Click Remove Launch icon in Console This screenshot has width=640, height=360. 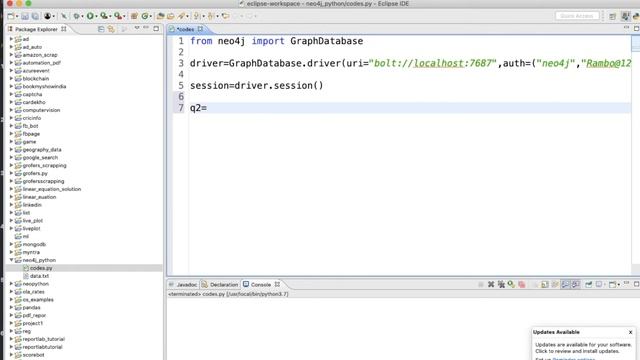point(491,284)
